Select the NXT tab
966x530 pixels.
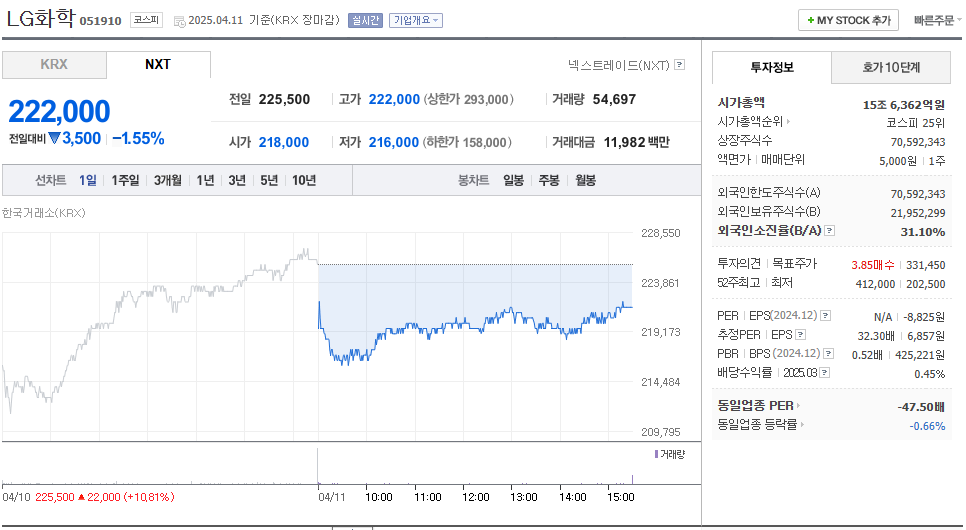pos(158,65)
